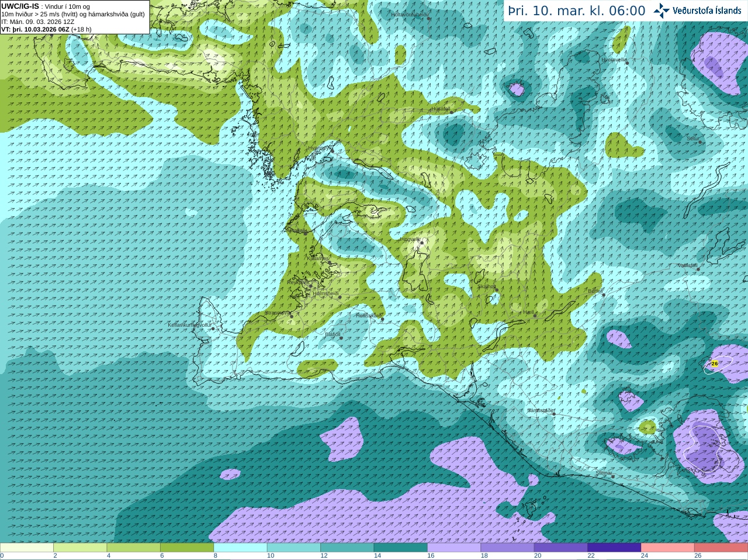748x560 pixels.
Task: Click the 'Veðurstofa Íslands' text
Action: [707, 11]
